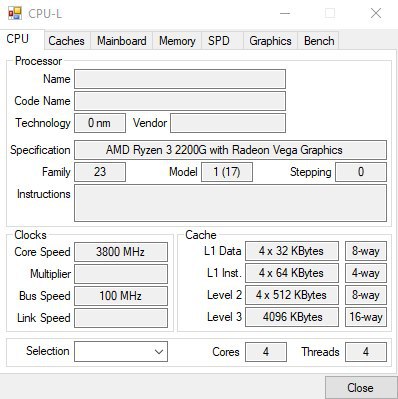Click the 16-way associativity field
This screenshot has height=399, width=398.
[366, 317]
